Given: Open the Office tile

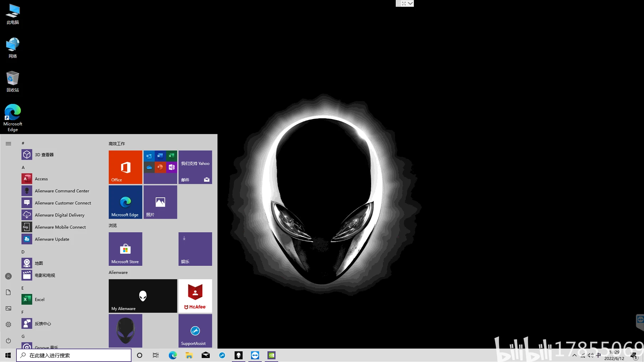Looking at the screenshot, I should pos(125,167).
